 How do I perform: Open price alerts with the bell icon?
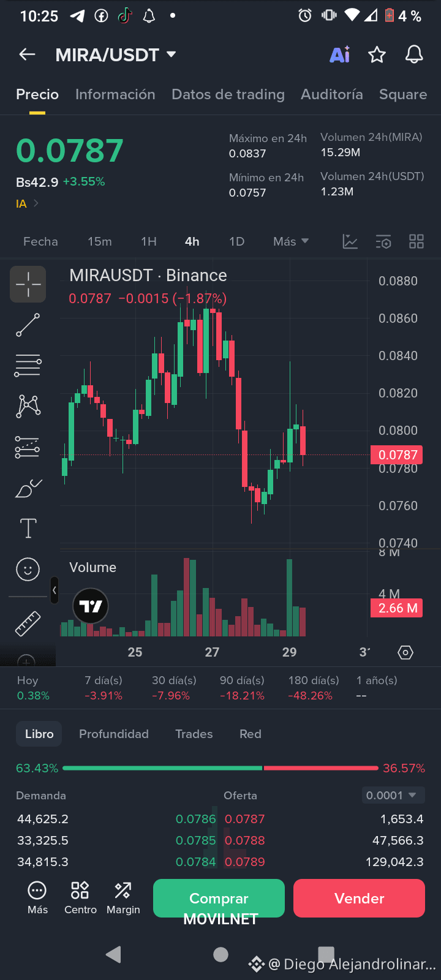coord(414,55)
